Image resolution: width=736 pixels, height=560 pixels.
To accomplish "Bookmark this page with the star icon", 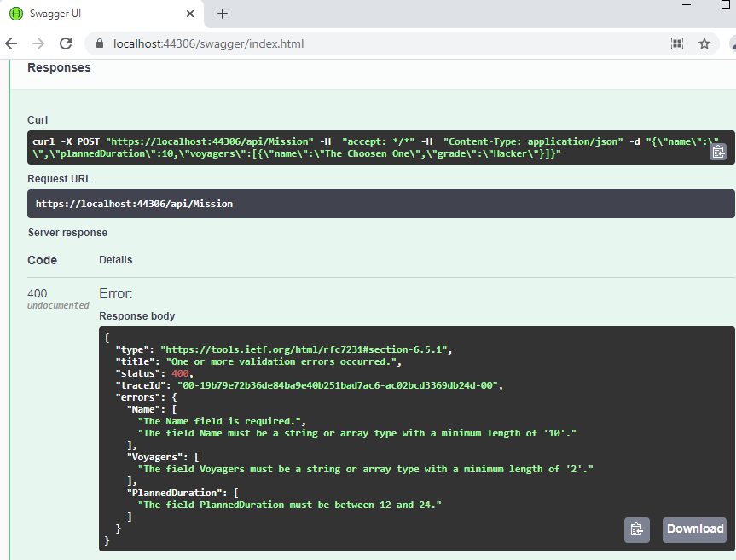I will click(704, 43).
